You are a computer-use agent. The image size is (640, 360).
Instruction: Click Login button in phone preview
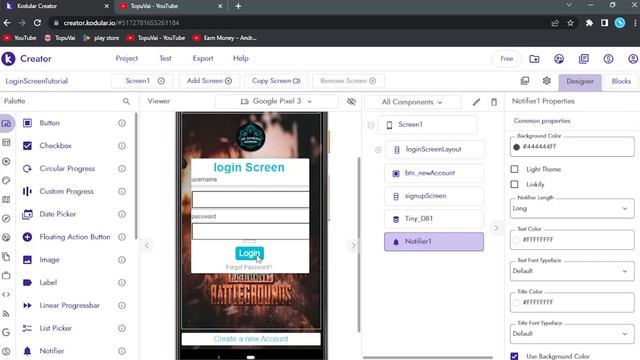pyautogui.click(x=249, y=253)
